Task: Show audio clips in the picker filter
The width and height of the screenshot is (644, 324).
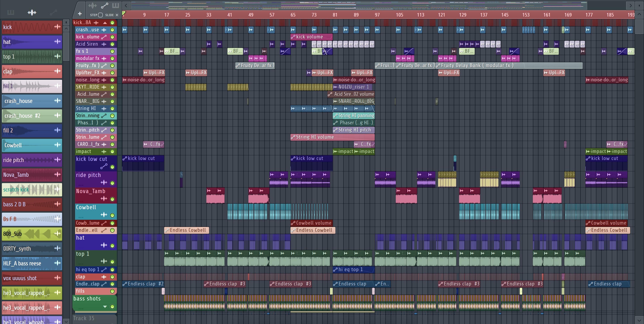Action: (x=32, y=12)
